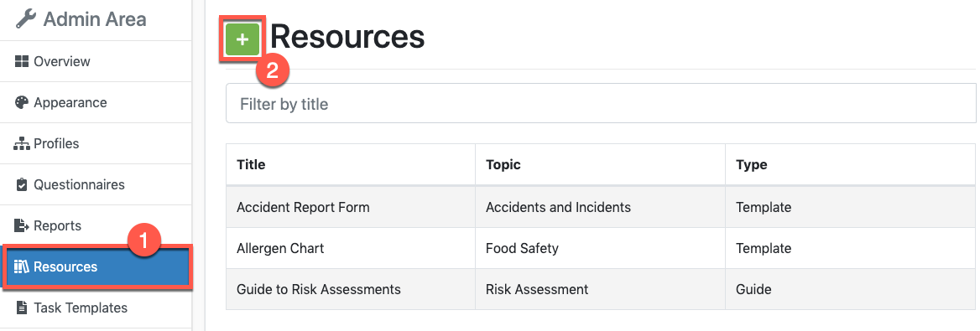
Task: Open Task Templates in sidebar
Action: pyautogui.click(x=96, y=308)
